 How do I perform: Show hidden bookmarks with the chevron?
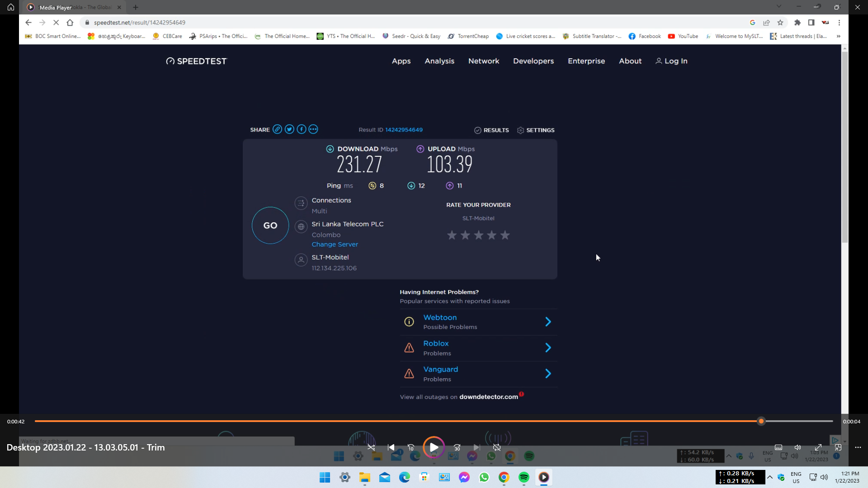coord(839,36)
